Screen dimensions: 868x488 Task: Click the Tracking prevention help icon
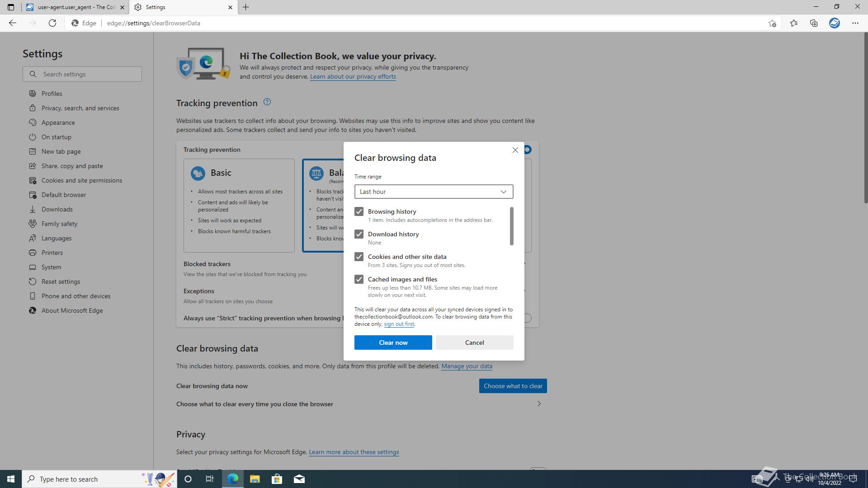tap(267, 102)
